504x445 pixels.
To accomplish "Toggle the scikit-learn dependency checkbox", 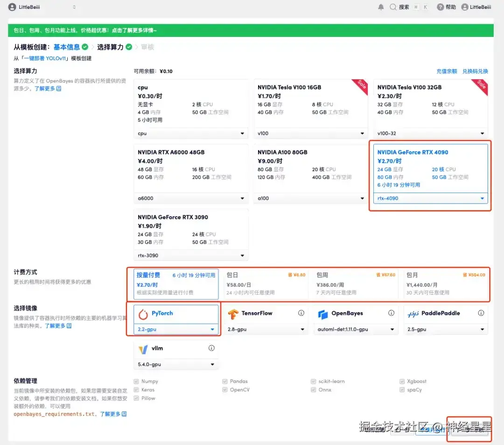I will 314,382.
